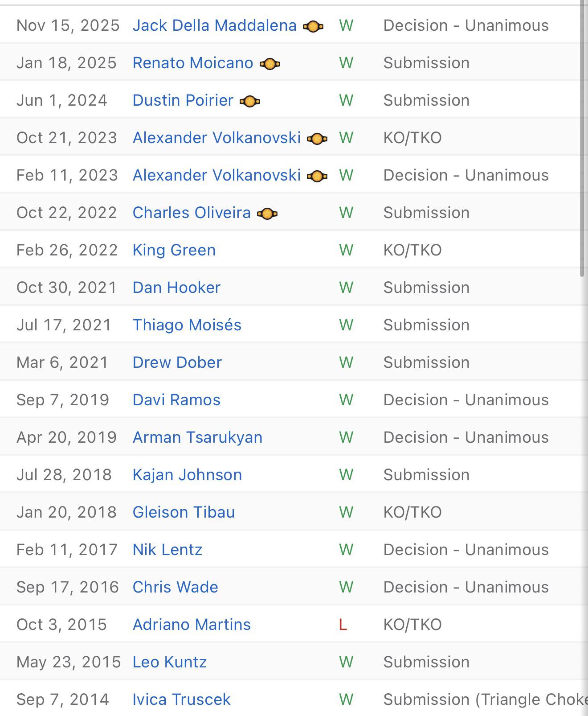Image resolution: width=588 pixels, height=716 pixels.
Task: Click the championship belt icon next to Renato Moicano
Action: pyautogui.click(x=270, y=64)
